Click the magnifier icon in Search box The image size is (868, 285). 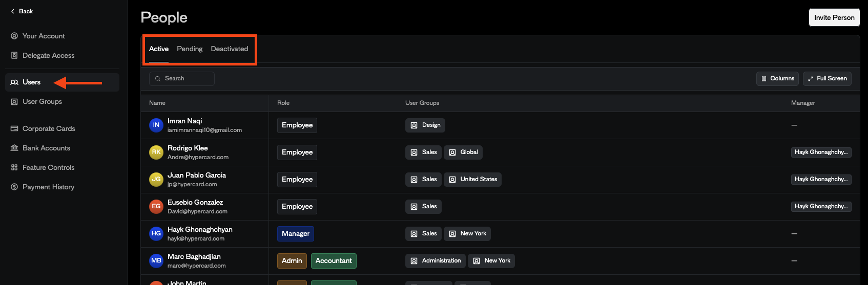pos(158,79)
